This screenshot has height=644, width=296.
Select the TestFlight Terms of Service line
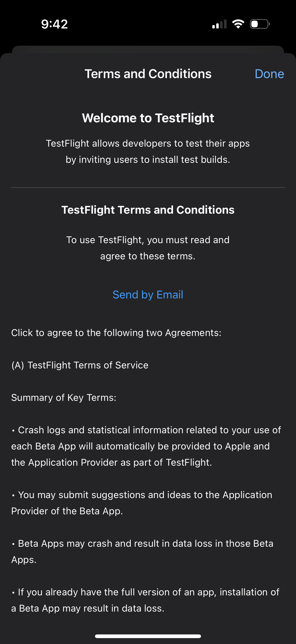(80, 365)
